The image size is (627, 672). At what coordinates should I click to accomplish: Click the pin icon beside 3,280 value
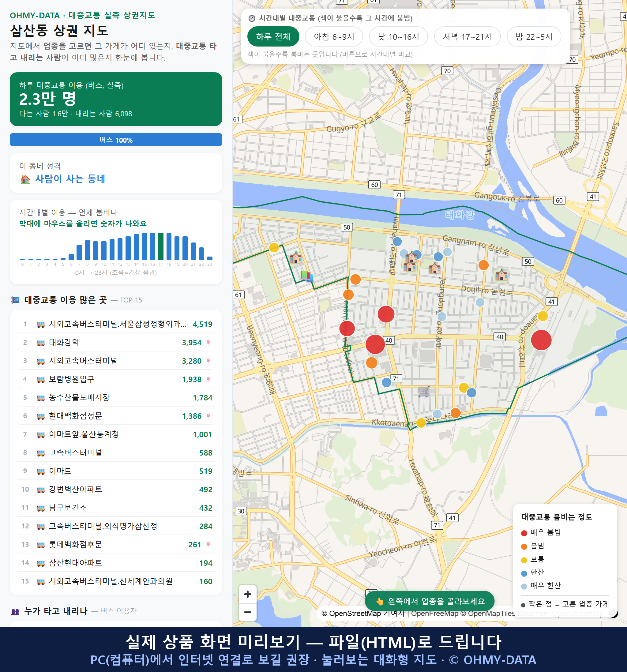(x=208, y=361)
